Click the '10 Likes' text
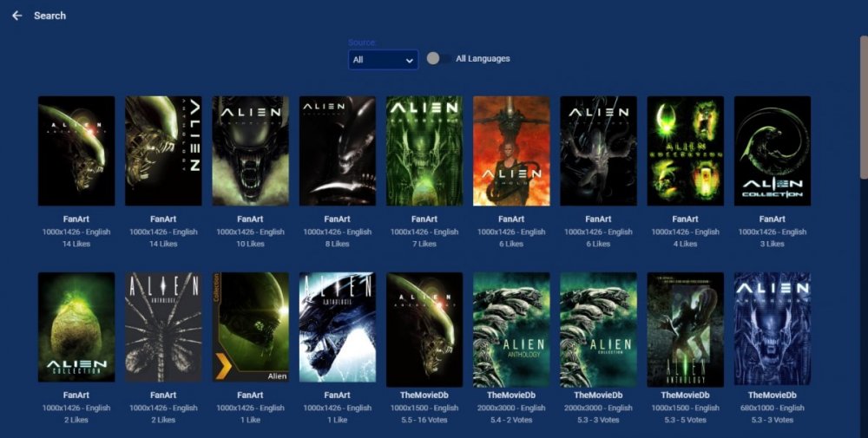868x438 pixels. click(x=250, y=244)
